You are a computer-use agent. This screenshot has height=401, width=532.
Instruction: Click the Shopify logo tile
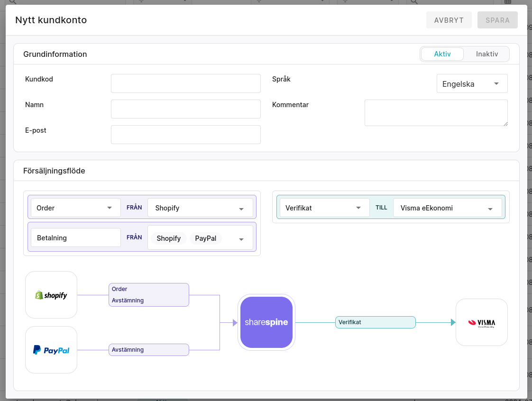click(x=51, y=295)
